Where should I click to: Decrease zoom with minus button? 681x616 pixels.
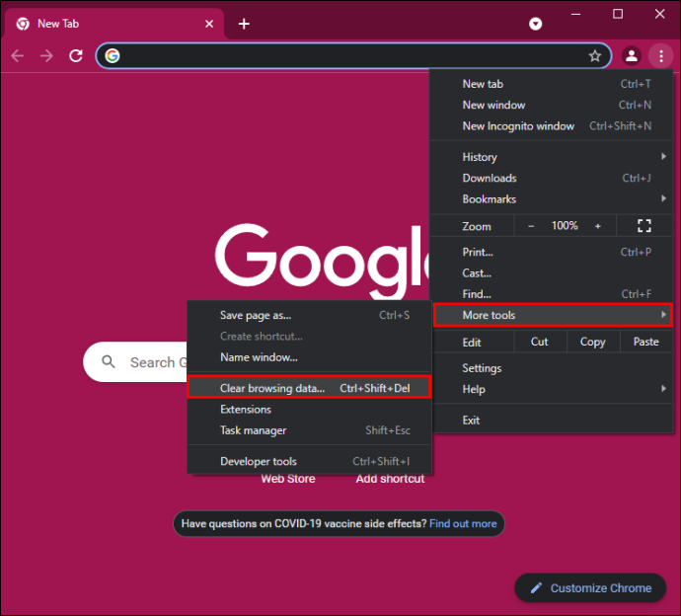tap(531, 226)
